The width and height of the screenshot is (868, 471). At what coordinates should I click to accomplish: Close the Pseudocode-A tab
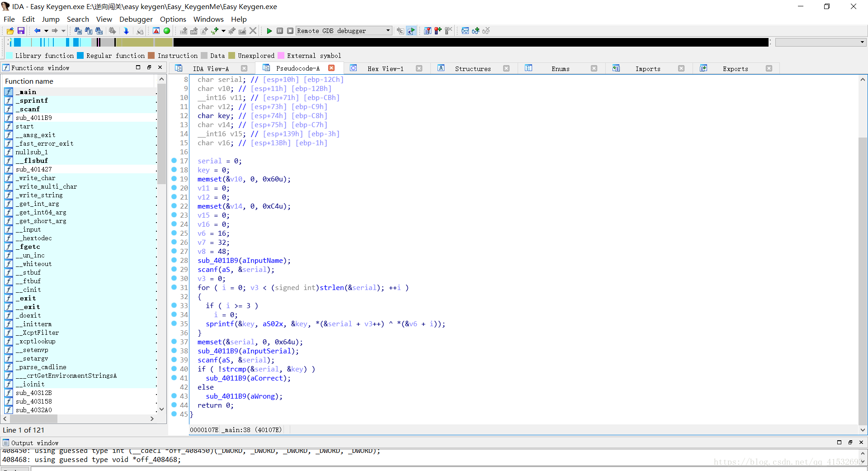pos(331,68)
